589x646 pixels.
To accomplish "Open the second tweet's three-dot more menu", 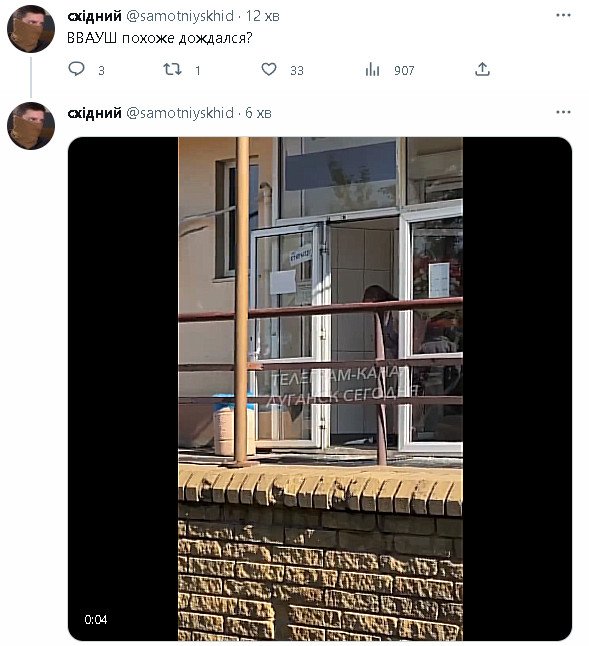I will pos(563,112).
